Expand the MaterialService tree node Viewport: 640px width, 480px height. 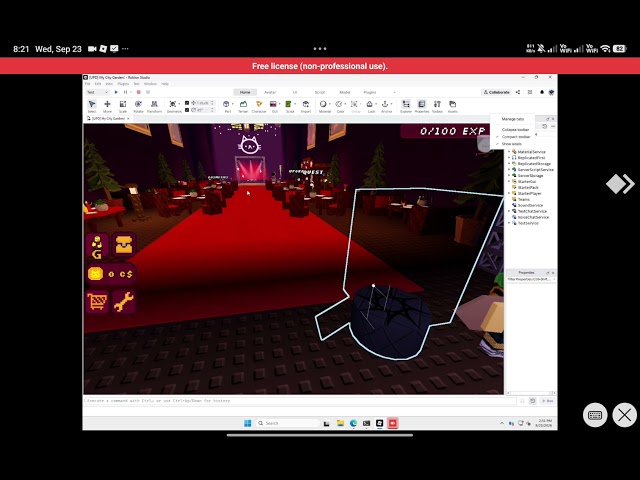click(509, 152)
